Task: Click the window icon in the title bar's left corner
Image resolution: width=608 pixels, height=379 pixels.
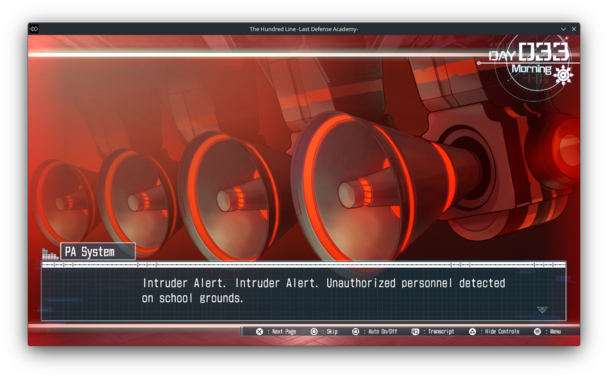Action: (x=34, y=29)
